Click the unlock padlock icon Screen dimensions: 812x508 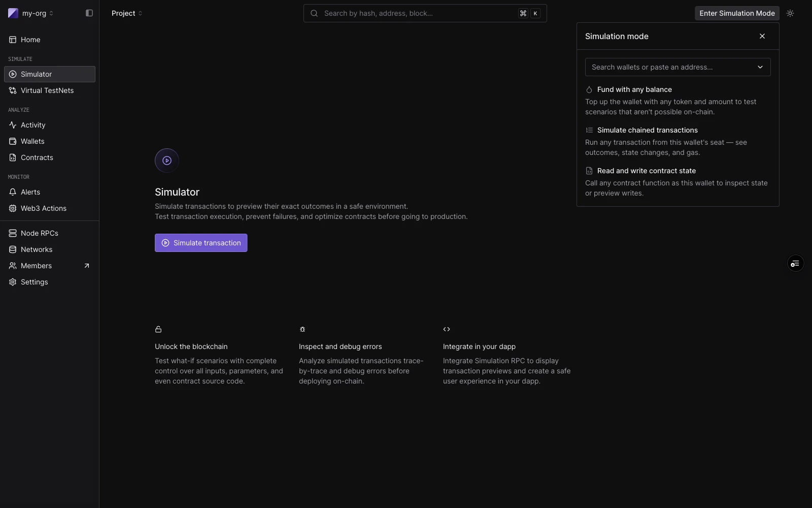tap(158, 329)
